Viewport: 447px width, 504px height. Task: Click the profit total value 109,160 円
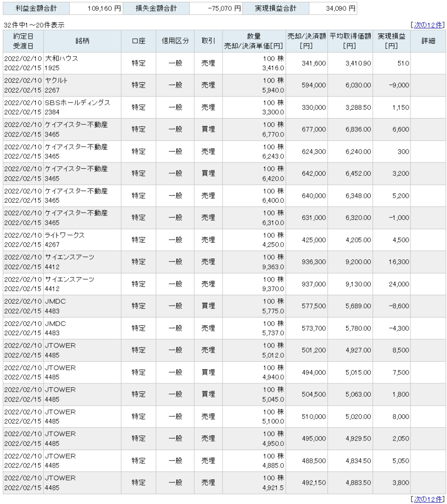pos(104,9)
